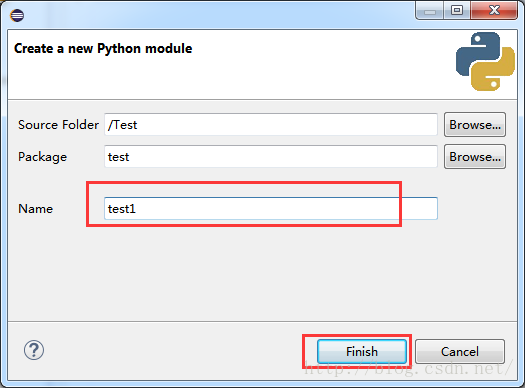
Task: Click into the Name field with test1
Action: tap(271, 209)
